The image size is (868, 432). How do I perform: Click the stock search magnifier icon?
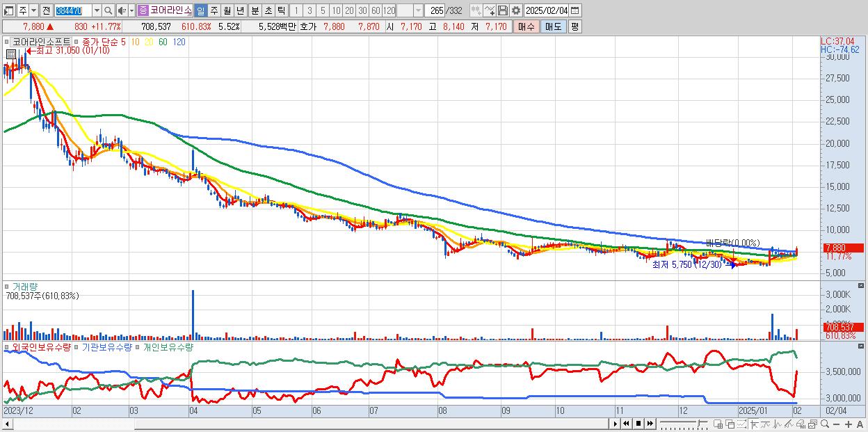108,10
